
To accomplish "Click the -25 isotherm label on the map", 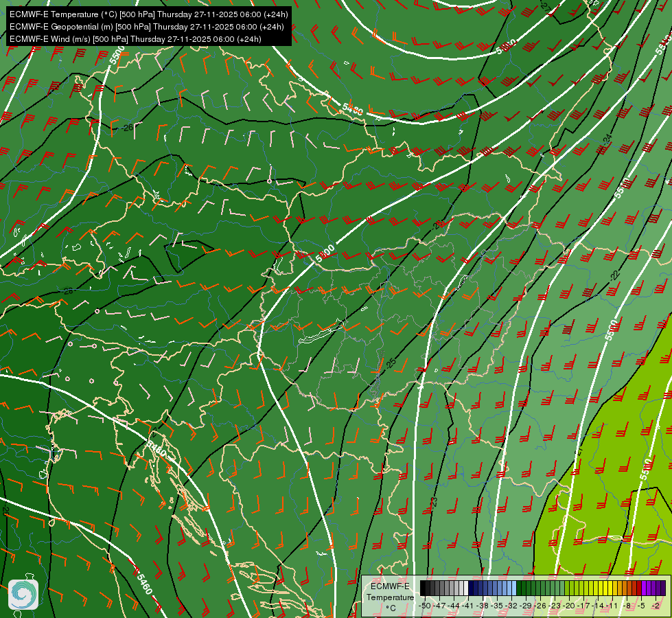I will pos(391,363).
